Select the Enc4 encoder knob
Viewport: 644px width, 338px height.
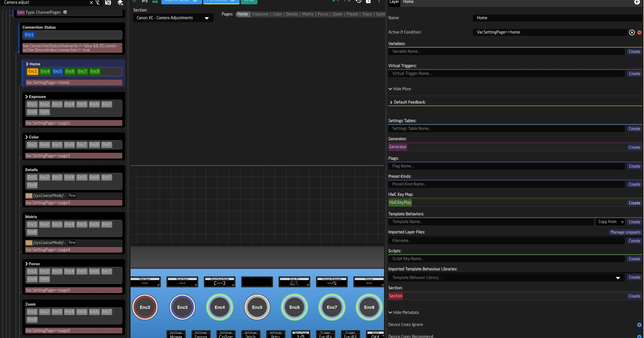tap(220, 307)
